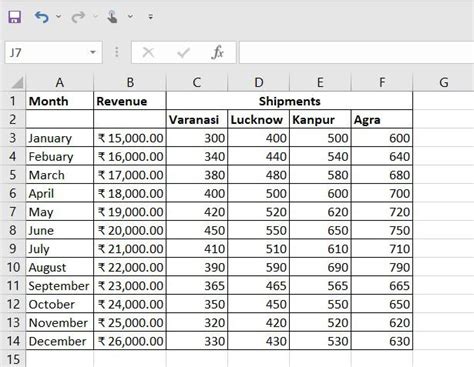This screenshot has width=474, height=367.
Task: Click the Select All corner triangle
Action: 17,83
